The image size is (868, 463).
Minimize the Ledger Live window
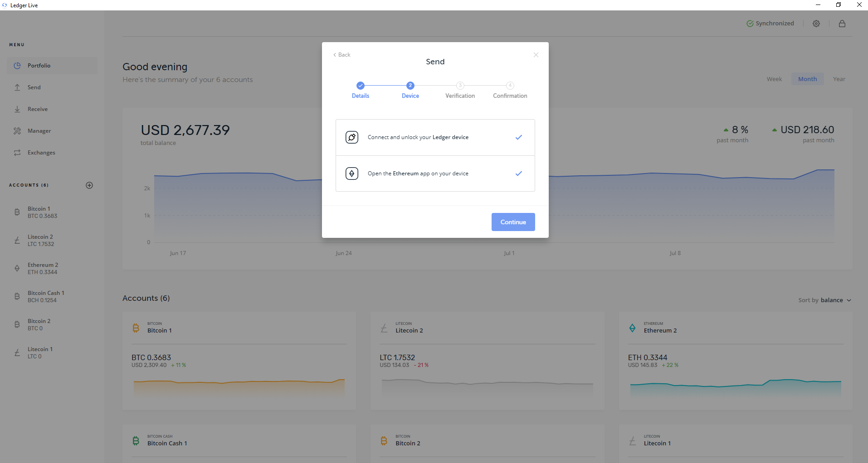818,5
